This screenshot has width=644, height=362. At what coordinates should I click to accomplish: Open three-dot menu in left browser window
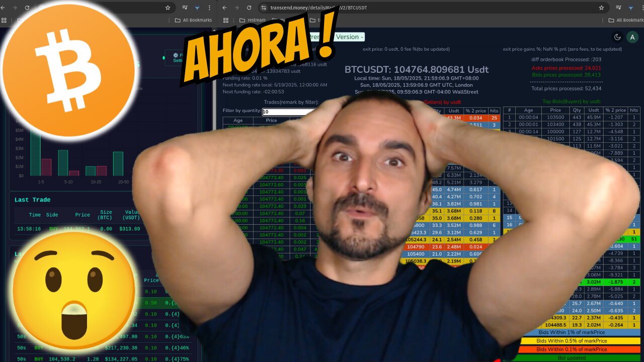tap(209, 8)
